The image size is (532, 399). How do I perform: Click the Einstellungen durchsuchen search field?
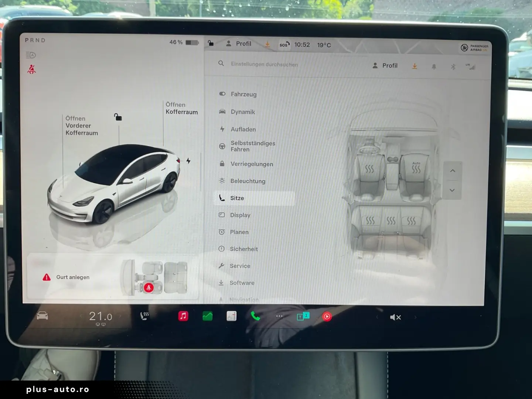[x=264, y=64]
